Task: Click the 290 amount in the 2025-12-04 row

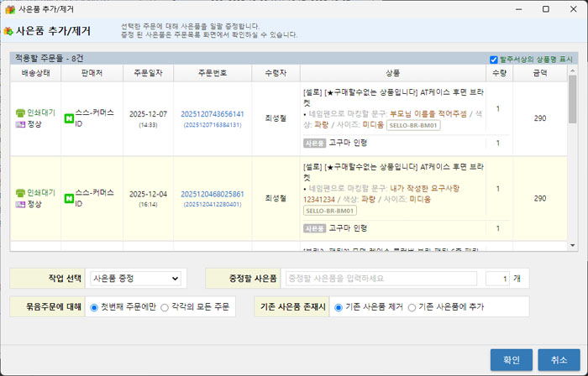Action: click(x=540, y=198)
